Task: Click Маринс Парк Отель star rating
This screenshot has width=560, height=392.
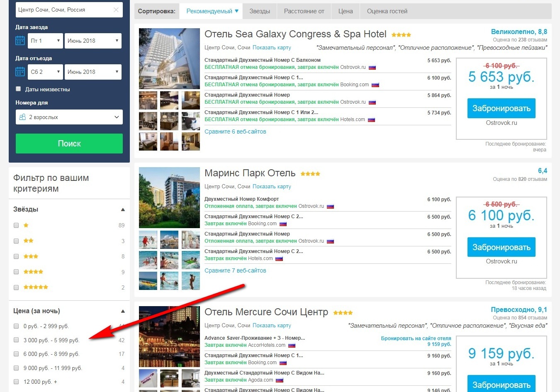Action: (x=310, y=174)
